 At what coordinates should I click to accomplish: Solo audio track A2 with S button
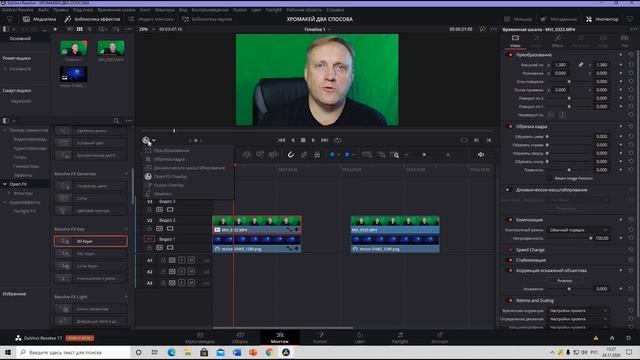182,271
